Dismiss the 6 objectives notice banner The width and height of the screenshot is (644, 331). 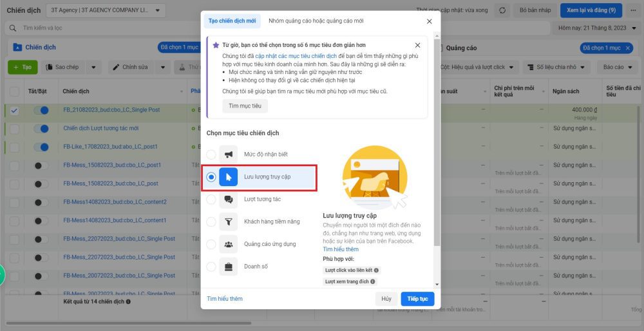click(x=417, y=45)
